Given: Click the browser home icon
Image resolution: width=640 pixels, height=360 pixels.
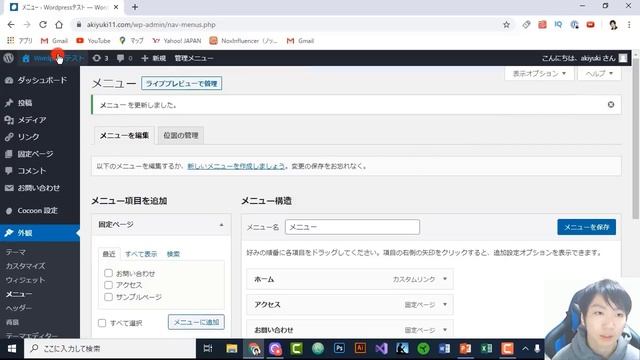Looking at the screenshot, I should [x=59, y=24].
